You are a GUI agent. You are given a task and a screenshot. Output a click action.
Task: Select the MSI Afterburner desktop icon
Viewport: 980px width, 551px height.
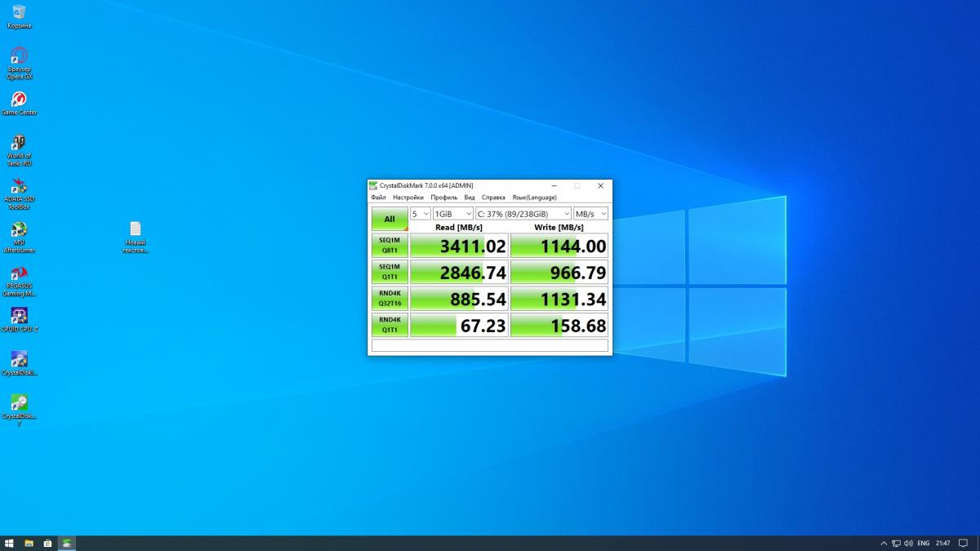tap(19, 230)
